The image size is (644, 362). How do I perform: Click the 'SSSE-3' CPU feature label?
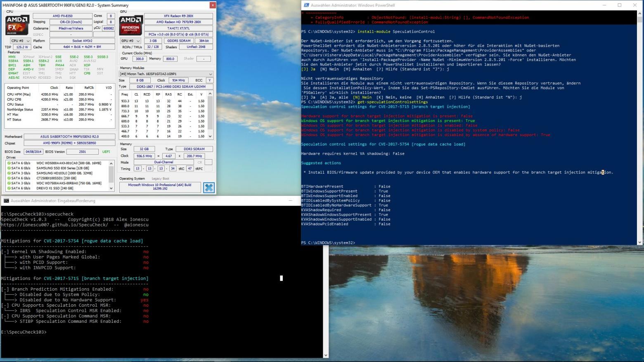coord(102,57)
